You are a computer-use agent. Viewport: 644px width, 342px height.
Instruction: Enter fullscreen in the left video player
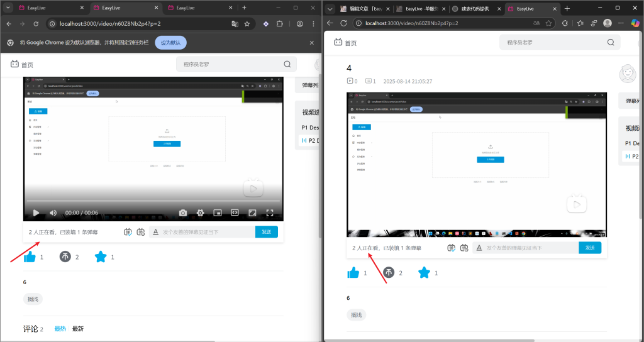point(270,213)
